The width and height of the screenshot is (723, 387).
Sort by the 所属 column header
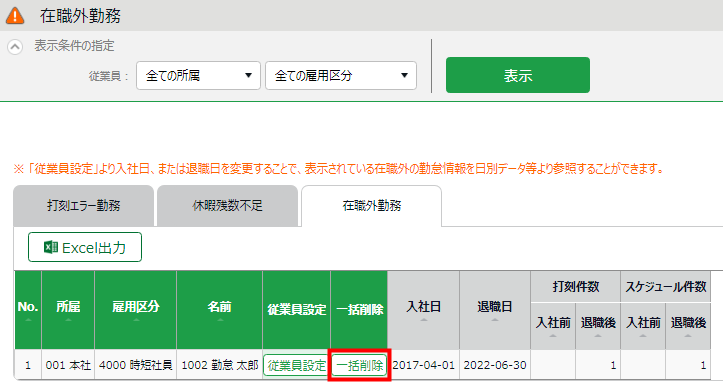(68, 310)
